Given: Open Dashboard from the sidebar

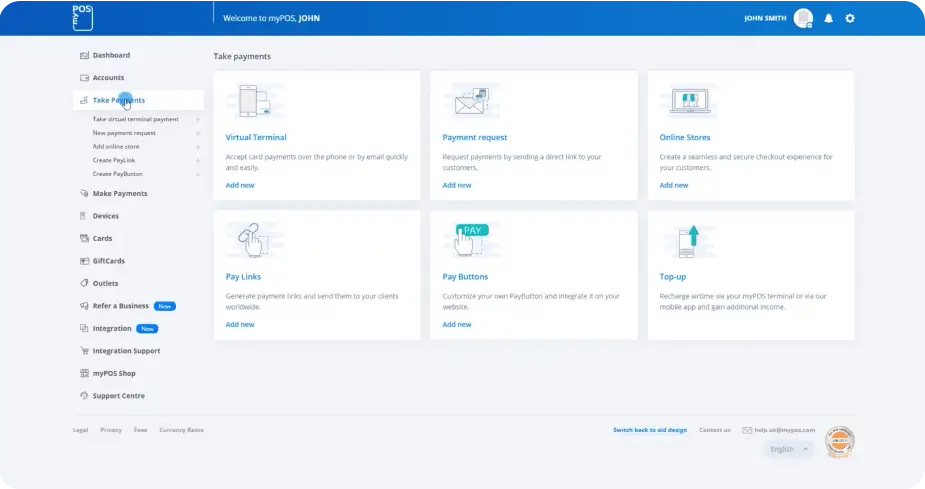Looking at the screenshot, I should (x=111, y=55).
